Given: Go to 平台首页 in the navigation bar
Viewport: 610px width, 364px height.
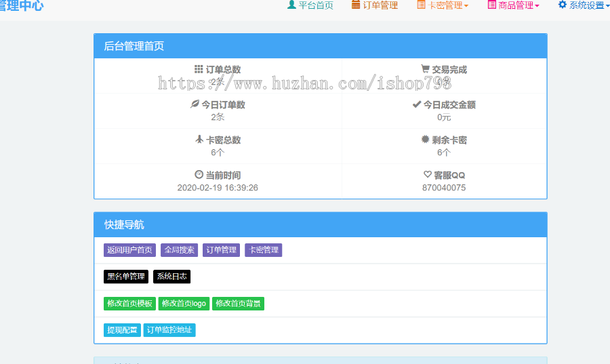Looking at the screenshot, I should (316, 5).
